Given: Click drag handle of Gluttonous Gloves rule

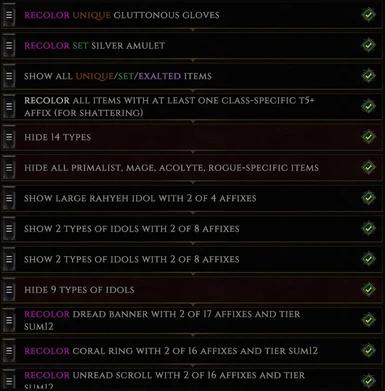Looking at the screenshot, I should coord(9,15).
